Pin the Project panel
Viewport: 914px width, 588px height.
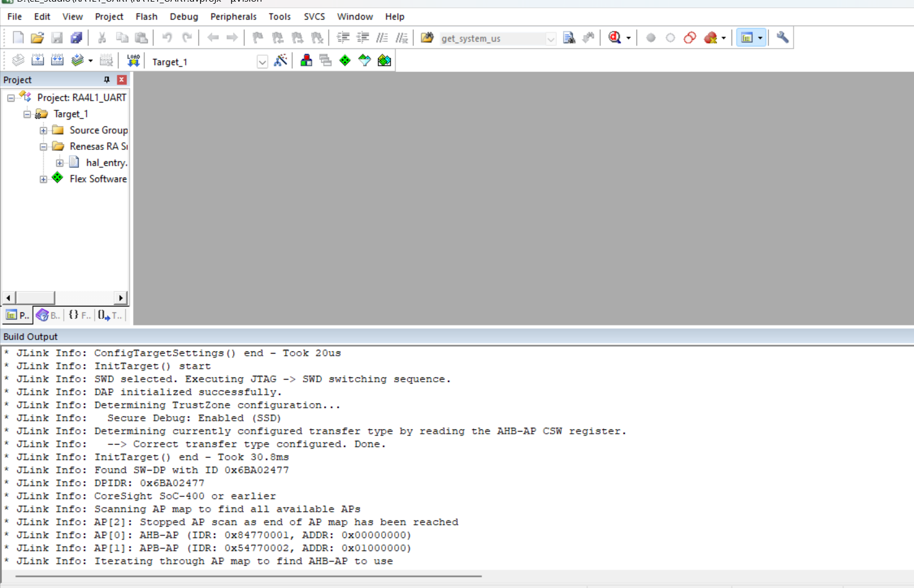point(107,80)
